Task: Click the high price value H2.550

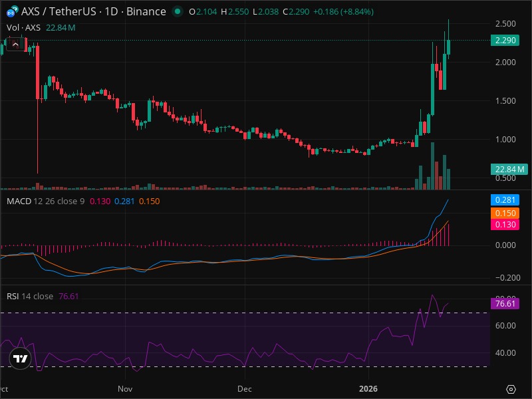Action: click(235, 12)
